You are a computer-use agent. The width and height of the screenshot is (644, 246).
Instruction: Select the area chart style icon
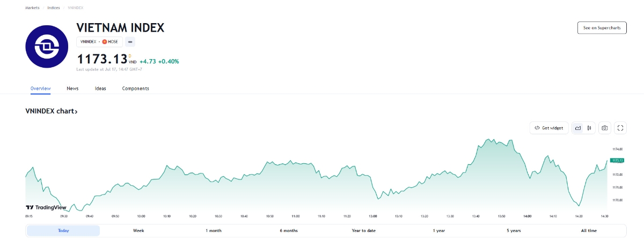coord(578,128)
